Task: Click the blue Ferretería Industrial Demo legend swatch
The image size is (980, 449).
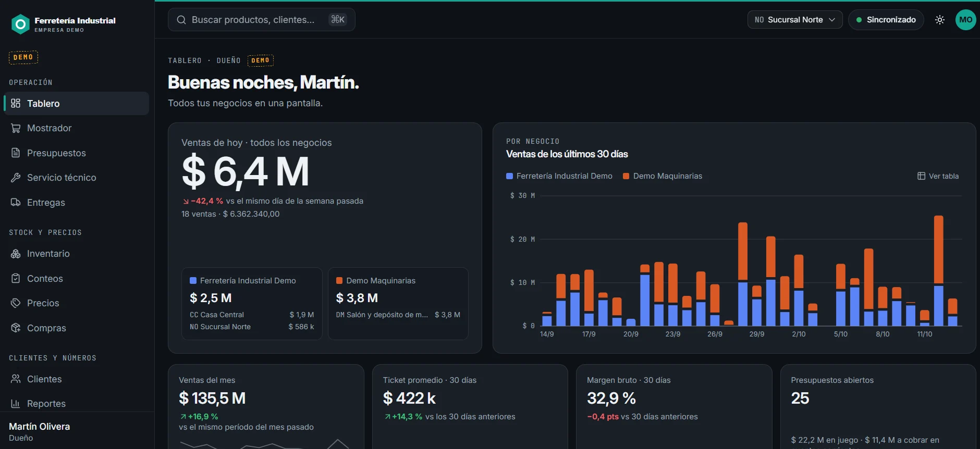Action: coord(509,176)
